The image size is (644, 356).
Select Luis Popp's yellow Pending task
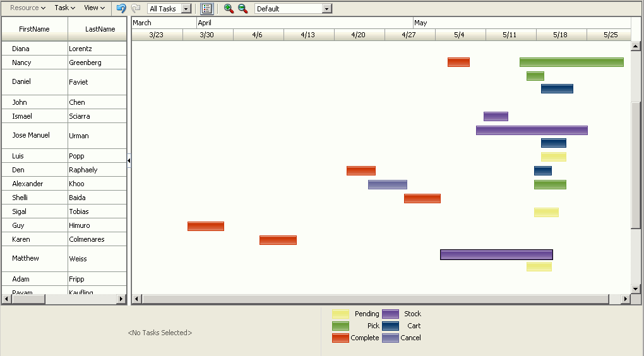554,157
